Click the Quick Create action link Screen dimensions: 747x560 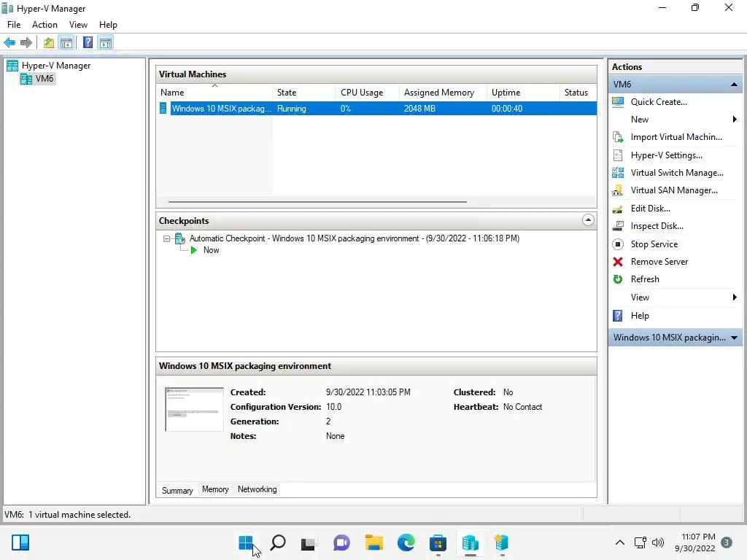[659, 102]
